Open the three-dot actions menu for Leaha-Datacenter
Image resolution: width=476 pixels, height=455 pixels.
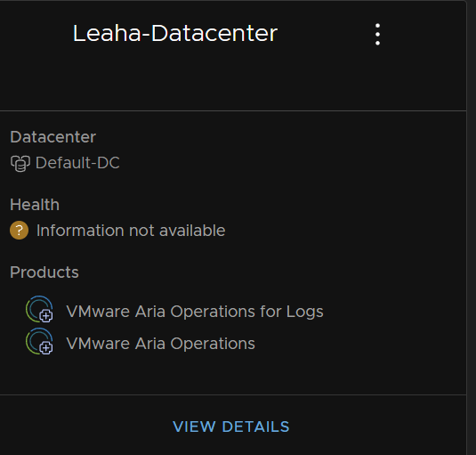coord(377,35)
